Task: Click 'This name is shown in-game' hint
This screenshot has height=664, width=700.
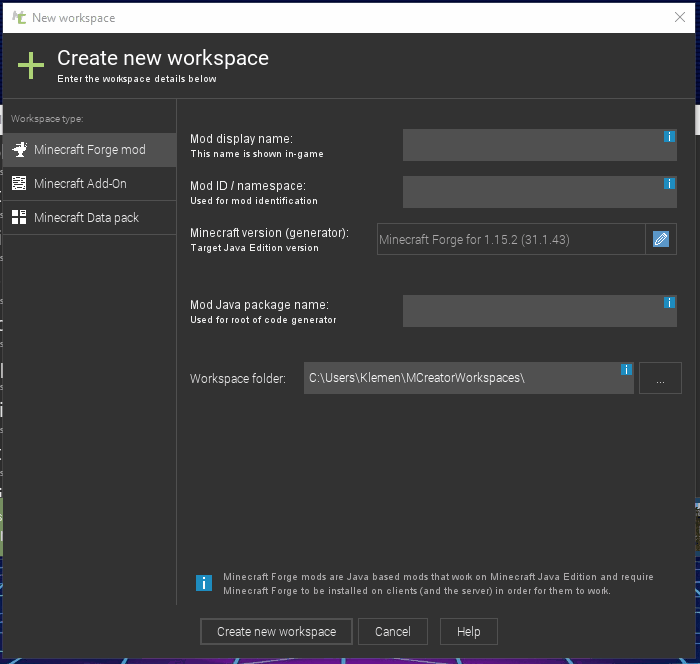Action: [x=257, y=154]
